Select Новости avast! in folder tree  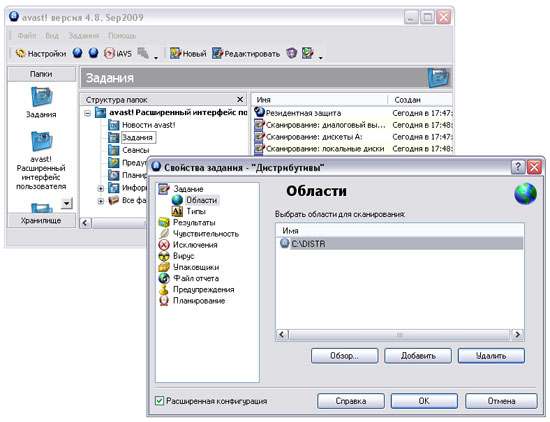[142, 125]
